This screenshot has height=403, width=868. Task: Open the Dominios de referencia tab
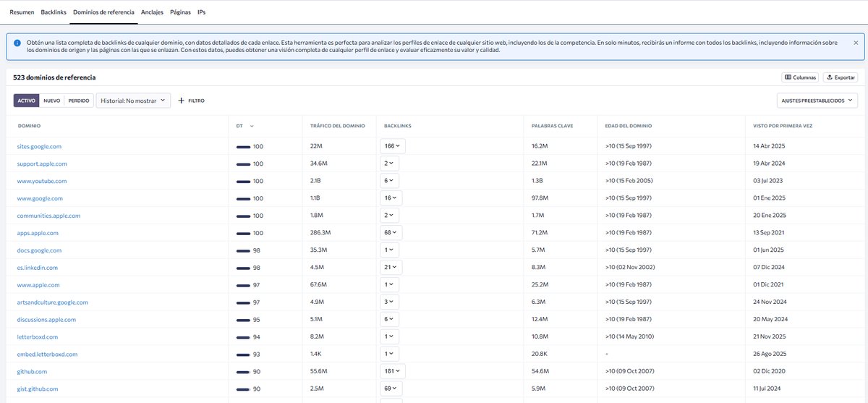tap(103, 12)
